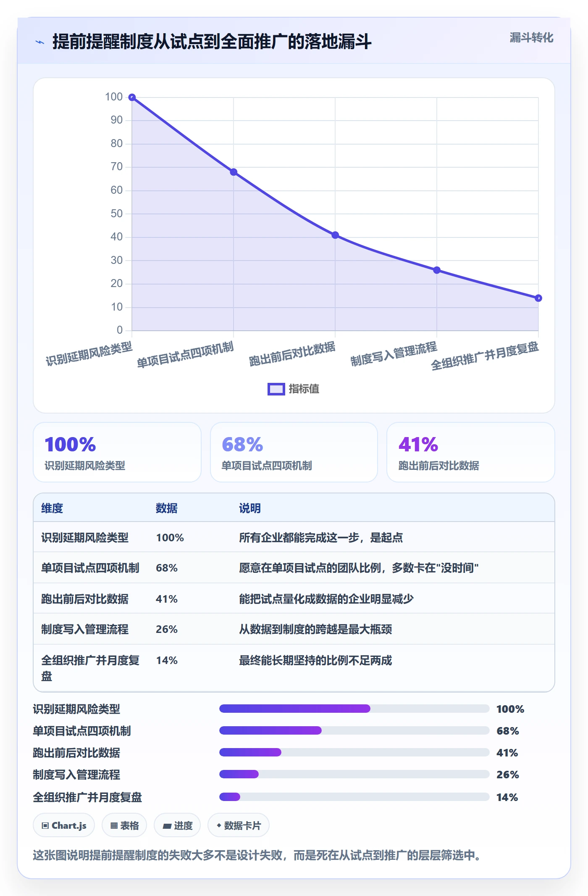The height and width of the screenshot is (896, 588).
Task: Click the 维度 column header
Action: [x=52, y=508]
